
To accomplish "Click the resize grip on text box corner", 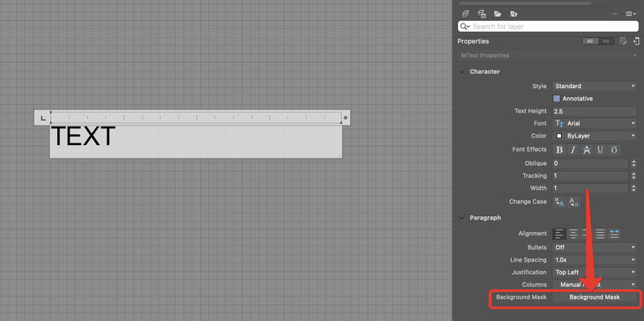I will point(339,154).
